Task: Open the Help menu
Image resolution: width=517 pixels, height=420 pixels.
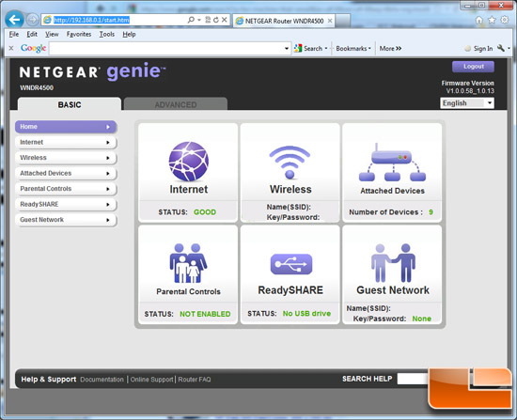Action: 129,34
